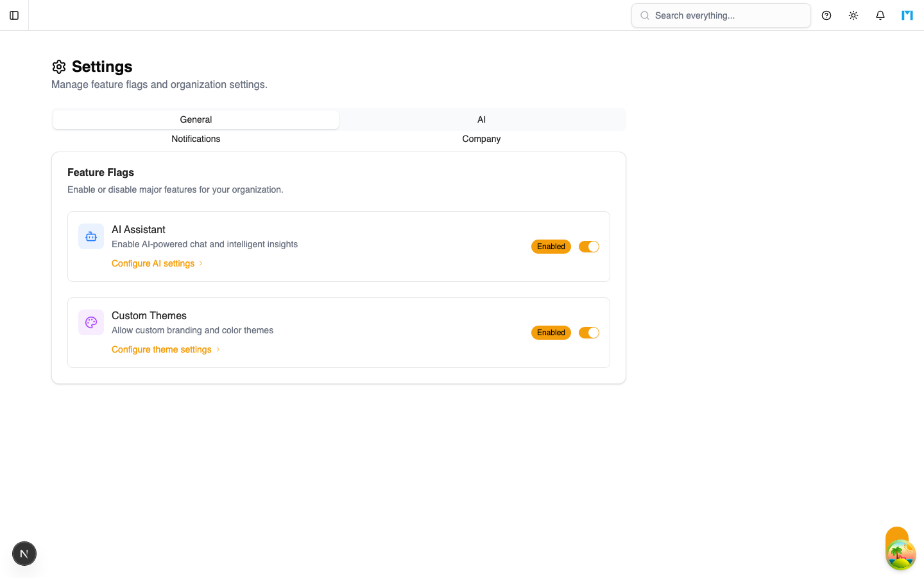
Task: Toggle the sidebar panel icon
Action: click(14, 15)
